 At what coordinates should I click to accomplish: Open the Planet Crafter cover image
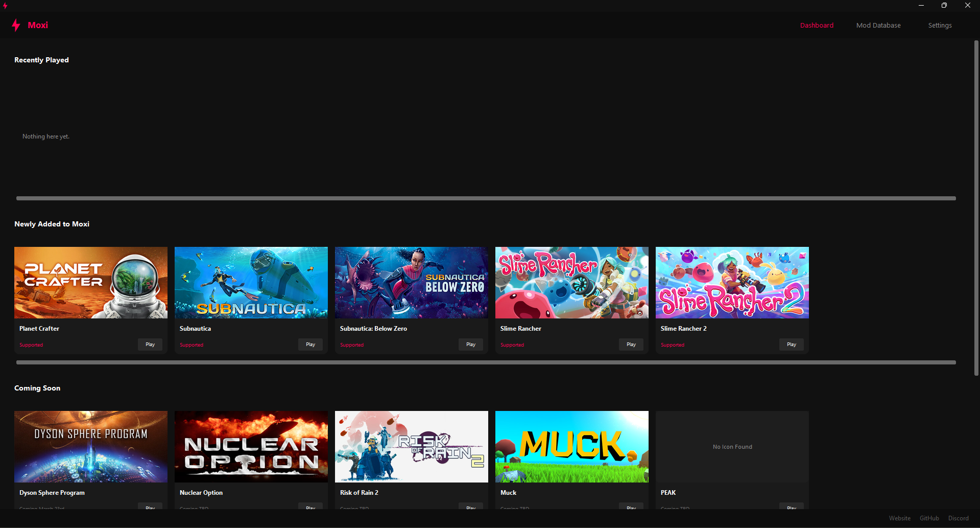pos(91,283)
